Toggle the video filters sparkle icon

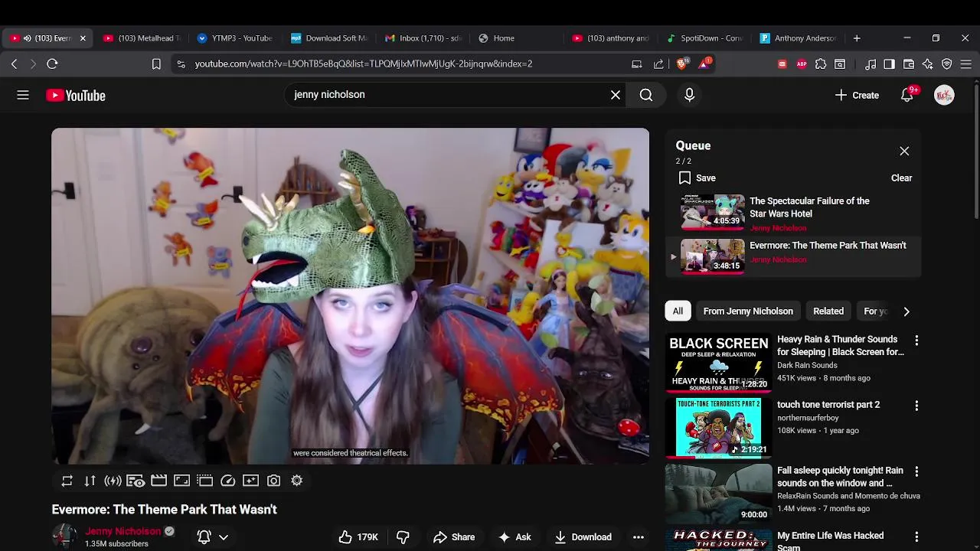point(250,481)
